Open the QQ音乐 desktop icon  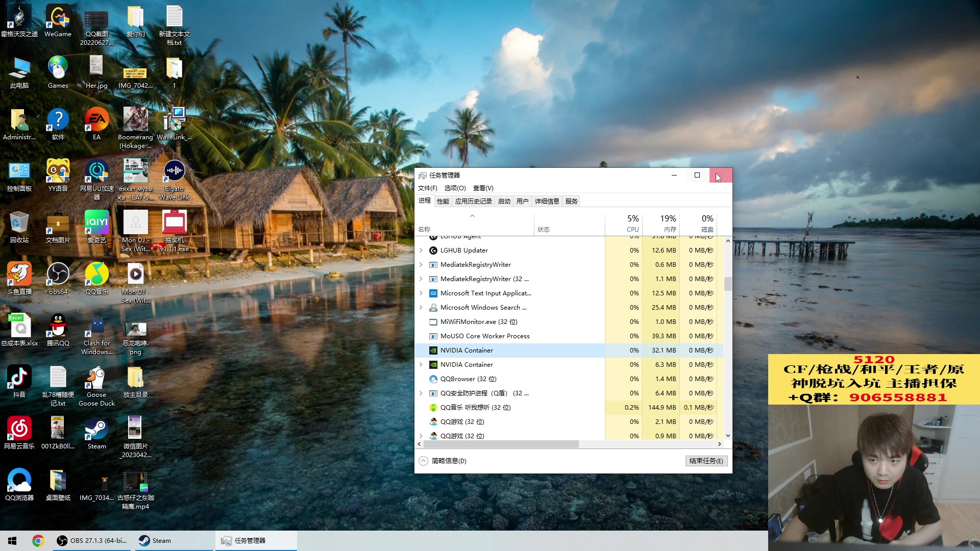[96, 279]
